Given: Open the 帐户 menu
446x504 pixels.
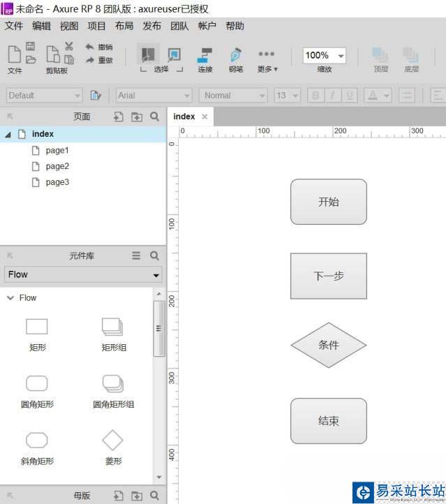Looking at the screenshot, I should [207, 26].
